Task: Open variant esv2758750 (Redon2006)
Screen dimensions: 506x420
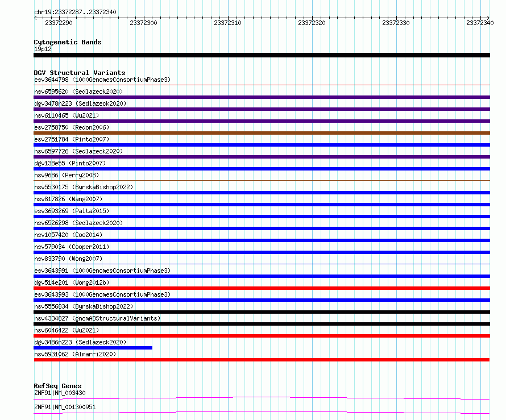Action: pos(72,127)
